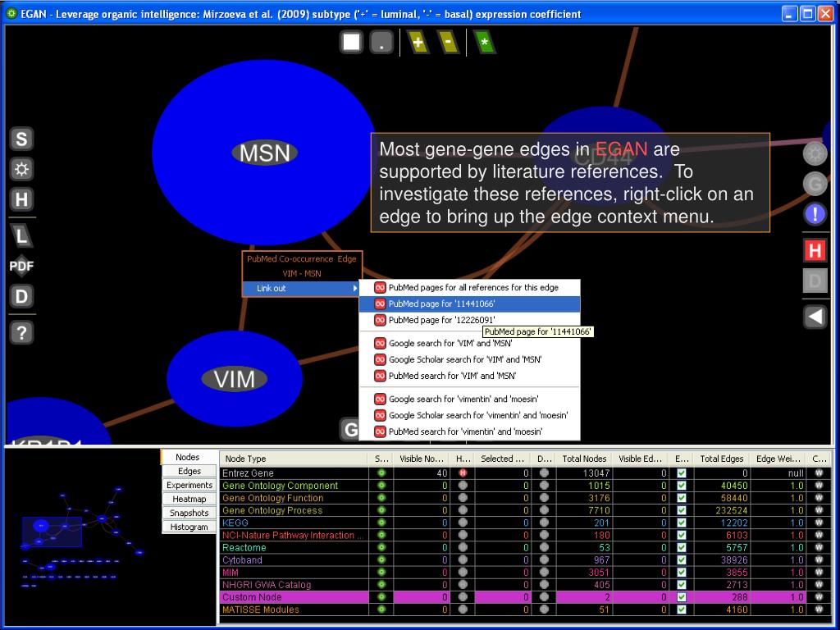Untick the edge checkbox for Custom Node
840x630 pixels.
(682, 597)
